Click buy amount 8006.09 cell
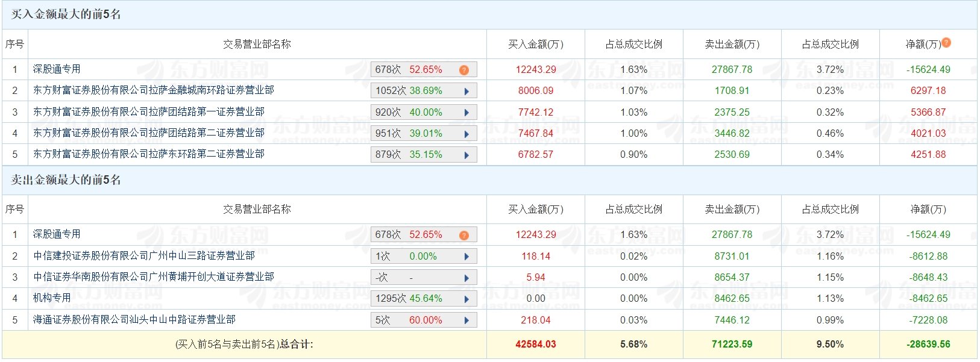 coord(536,91)
